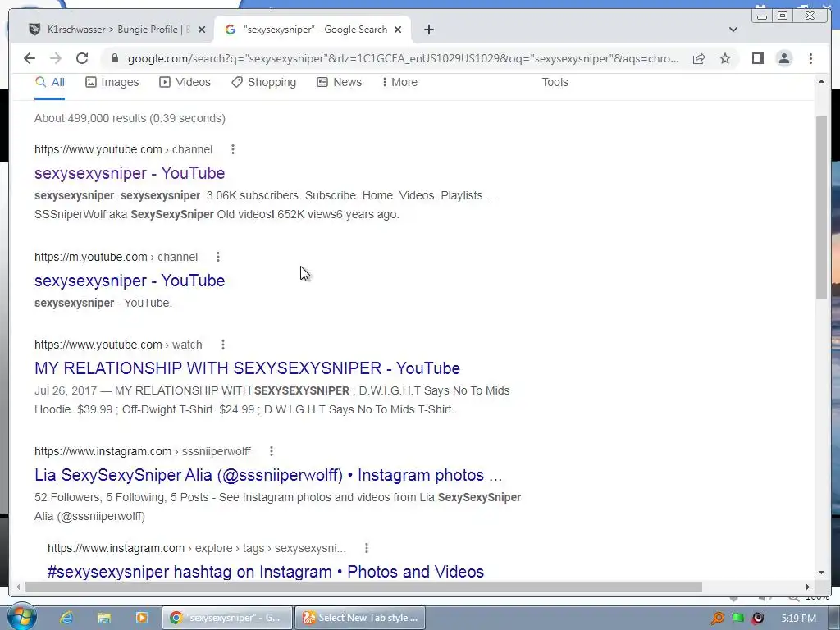Close the sexysexysniper Google Search tab
The height and width of the screenshot is (630, 840).
(398, 30)
